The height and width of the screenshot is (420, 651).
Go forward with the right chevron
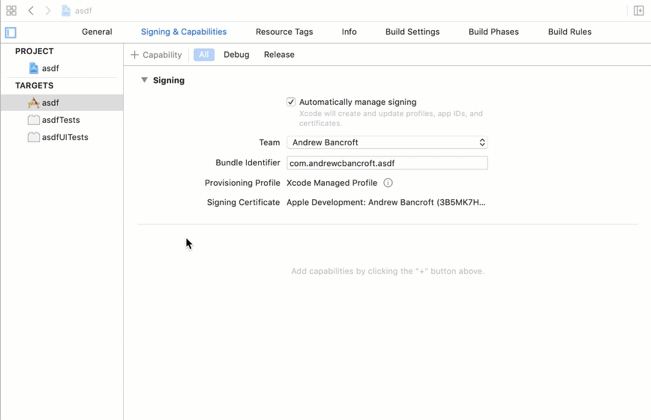point(48,10)
